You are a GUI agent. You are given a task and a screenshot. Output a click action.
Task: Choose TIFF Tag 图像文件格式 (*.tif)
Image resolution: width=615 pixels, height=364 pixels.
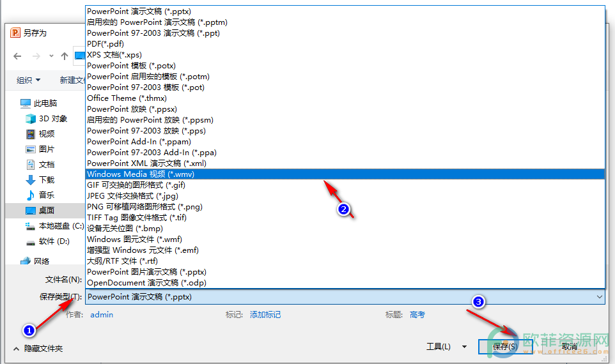345,218
